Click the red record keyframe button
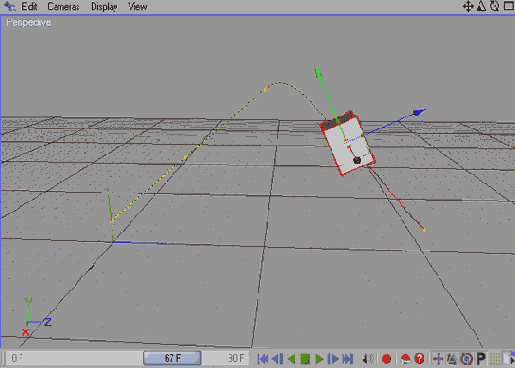The image size is (515, 368). point(386,359)
